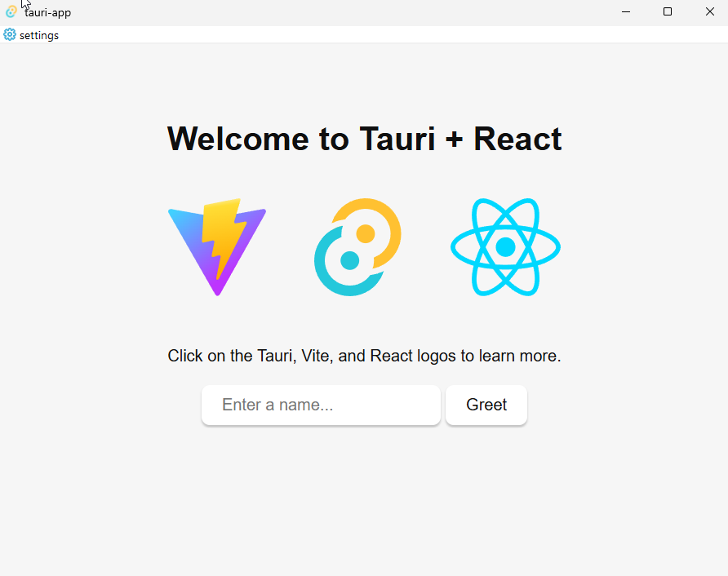Viewport: 728px width, 576px height.
Task: Click the "Click on the Tauri, Vite" text line
Action: 365,356
